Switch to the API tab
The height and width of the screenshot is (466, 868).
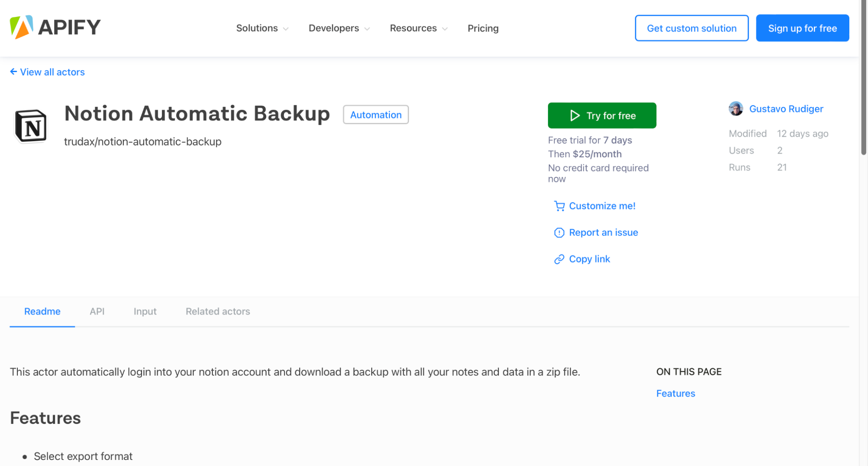click(97, 311)
